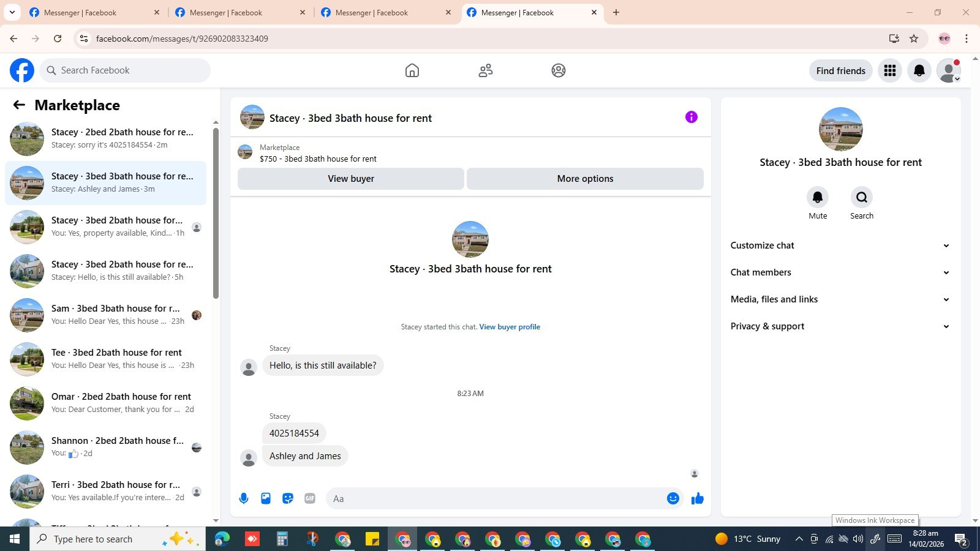Choose a GIF from the composer
The image size is (980, 551).
(x=310, y=498)
